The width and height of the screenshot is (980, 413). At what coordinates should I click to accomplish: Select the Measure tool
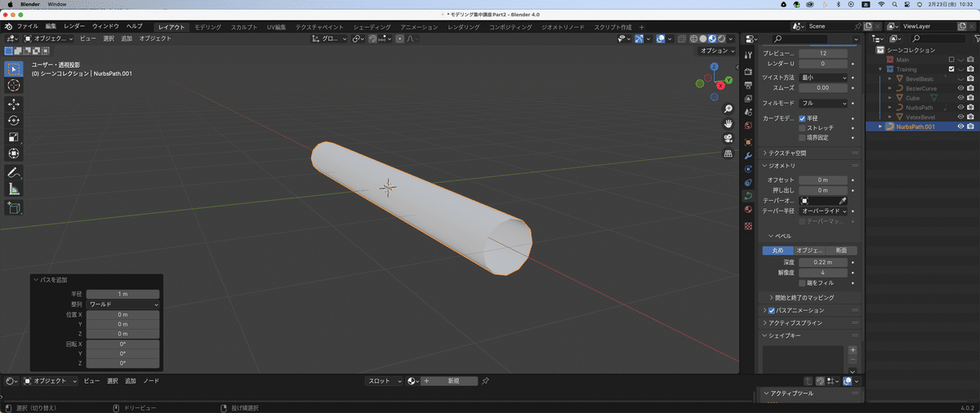(14, 189)
